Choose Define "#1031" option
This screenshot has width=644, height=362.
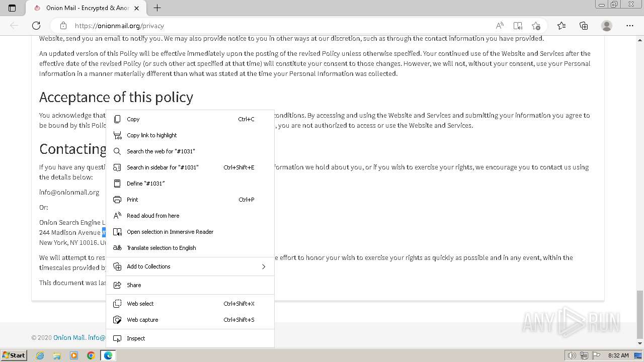click(x=190, y=184)
